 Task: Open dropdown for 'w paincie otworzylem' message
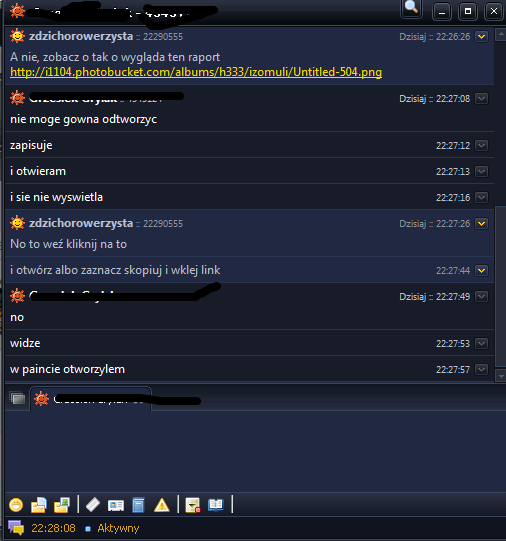click(x=481, y=370)
